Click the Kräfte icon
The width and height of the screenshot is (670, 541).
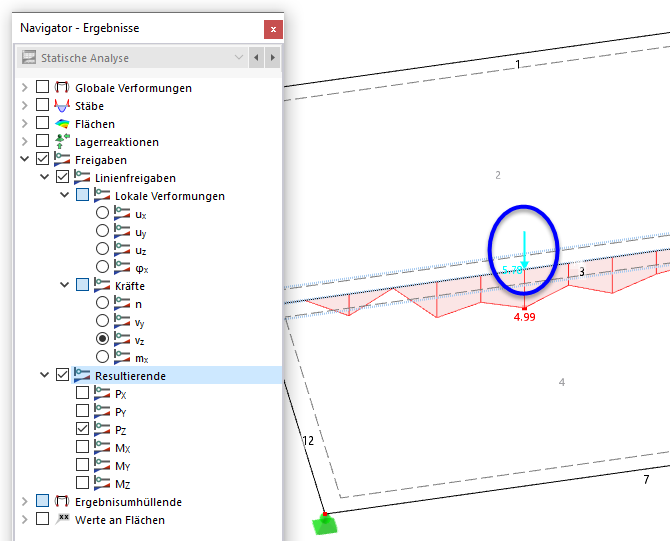(102, 285)
